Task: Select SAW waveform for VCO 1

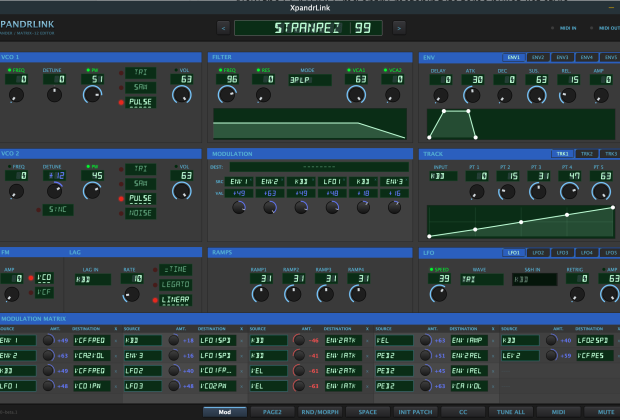Action: [x=140, y=87]
